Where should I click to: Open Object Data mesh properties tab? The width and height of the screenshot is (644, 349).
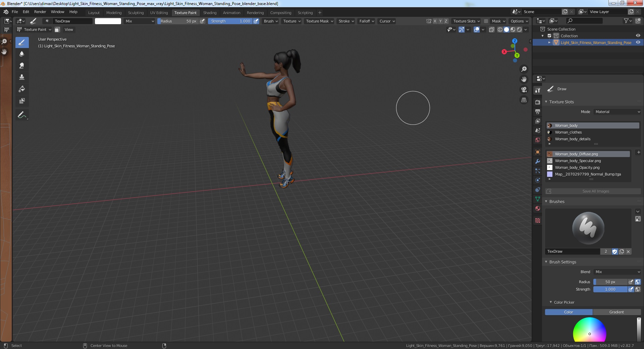(538, 199)
